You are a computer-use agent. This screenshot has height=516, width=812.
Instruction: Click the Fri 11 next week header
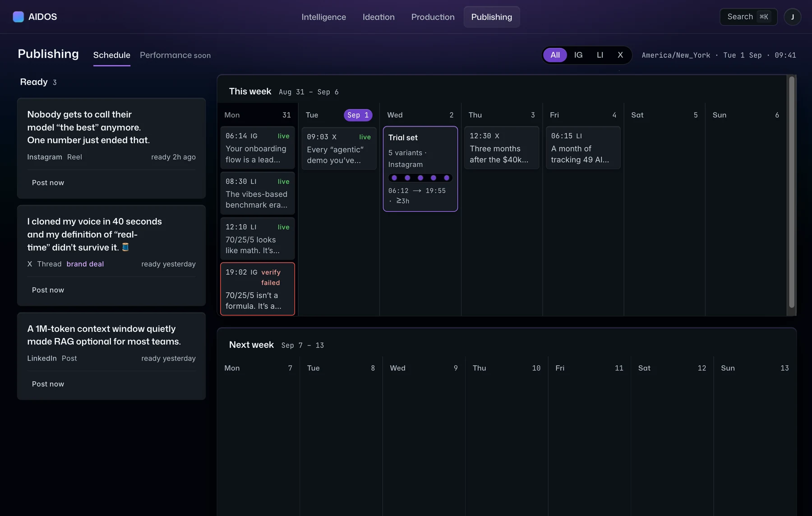point(589,368)
